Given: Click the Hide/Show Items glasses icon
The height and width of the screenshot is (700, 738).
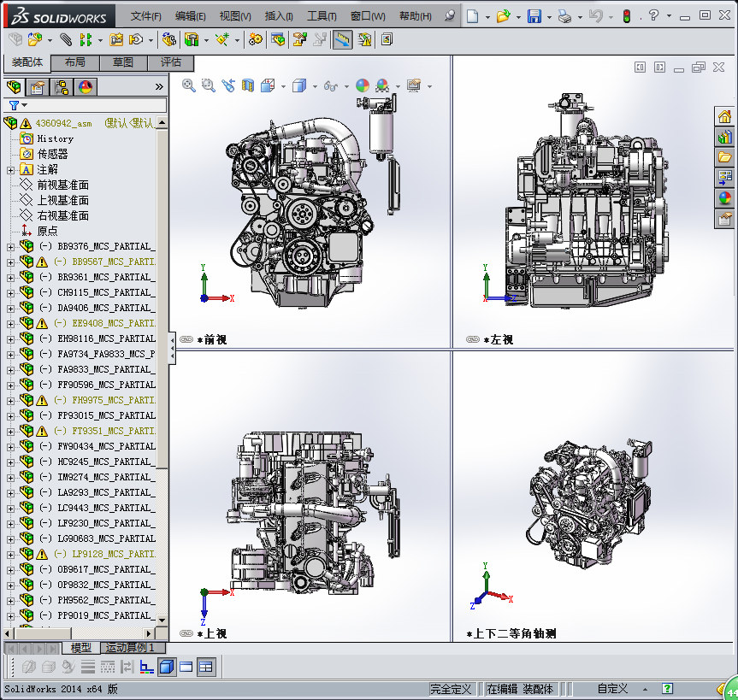Looking at the screenshot, I should [x=330, y=85].
